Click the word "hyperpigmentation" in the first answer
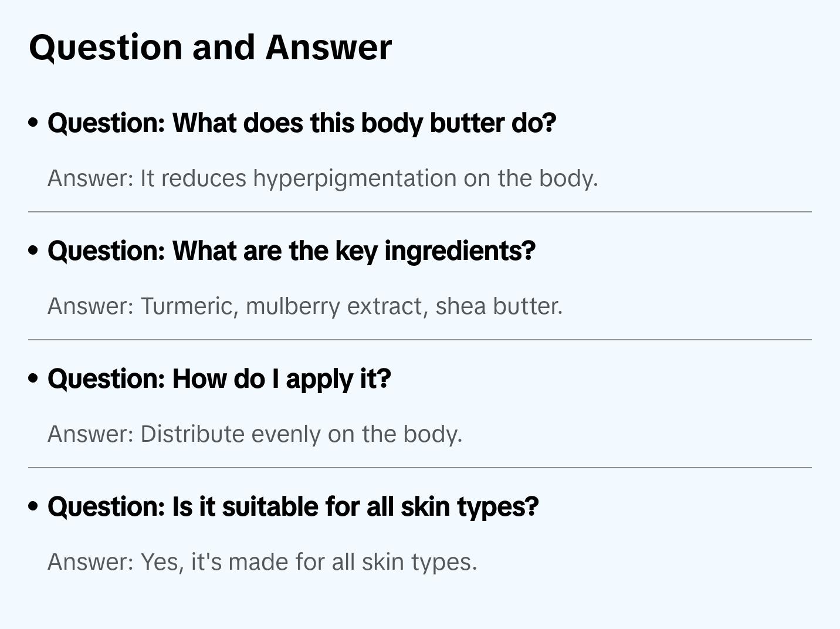The width and height of the screenshot is (840, 629). 354,178
